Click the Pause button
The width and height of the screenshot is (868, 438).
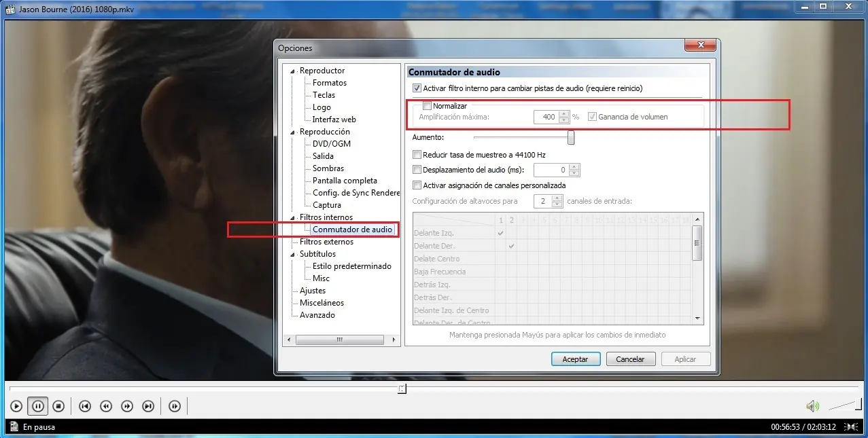click(37, 406)
